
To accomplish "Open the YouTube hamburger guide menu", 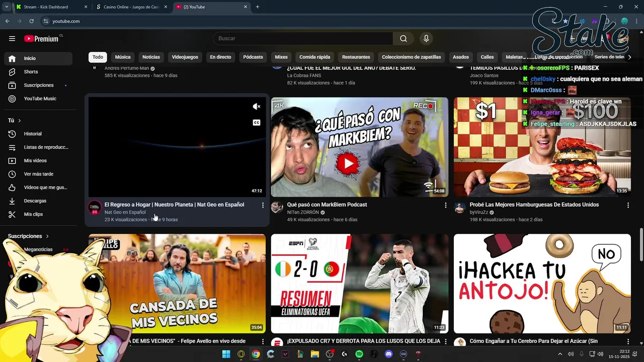I will pyautogui.click(x=12, y=38).
